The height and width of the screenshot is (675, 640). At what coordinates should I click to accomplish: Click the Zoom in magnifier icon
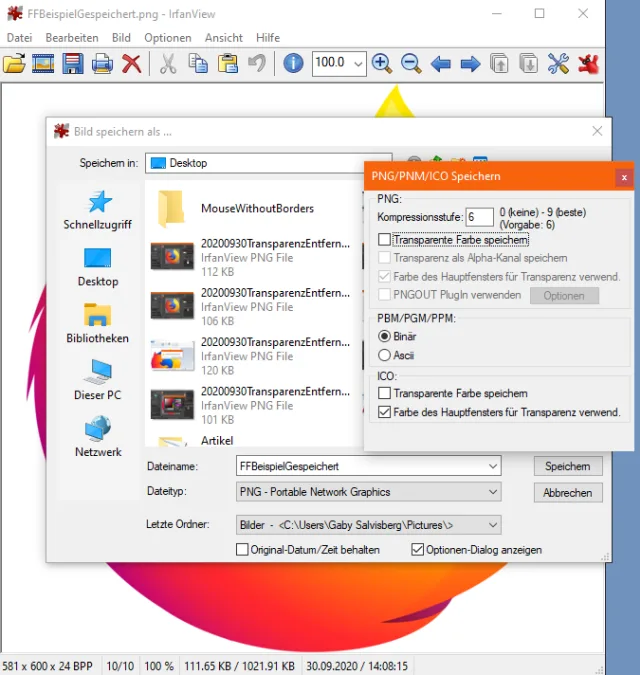pyautogui.click(x=382, y=64)
